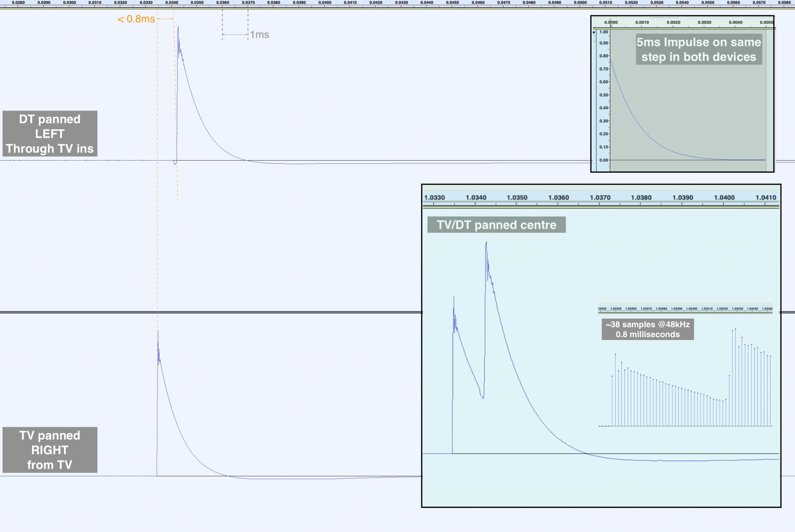Click the 'TV/DT panned centre' label

496,225
